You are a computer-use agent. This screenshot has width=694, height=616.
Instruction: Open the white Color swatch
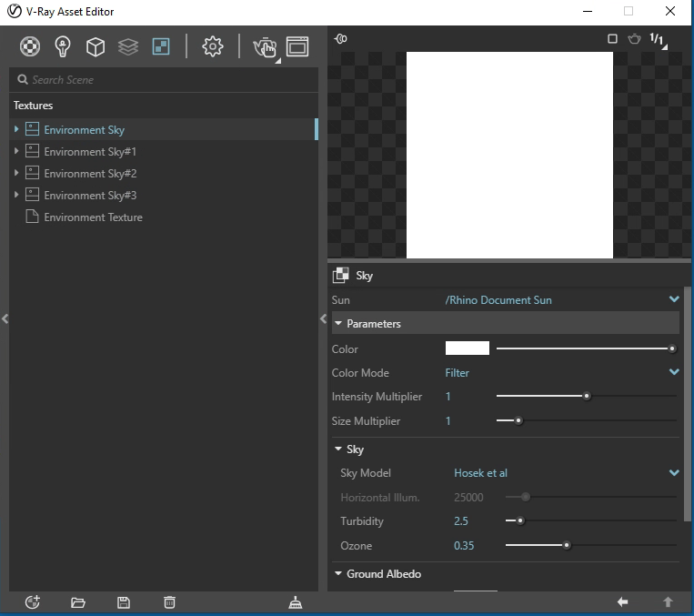point(468,348)
